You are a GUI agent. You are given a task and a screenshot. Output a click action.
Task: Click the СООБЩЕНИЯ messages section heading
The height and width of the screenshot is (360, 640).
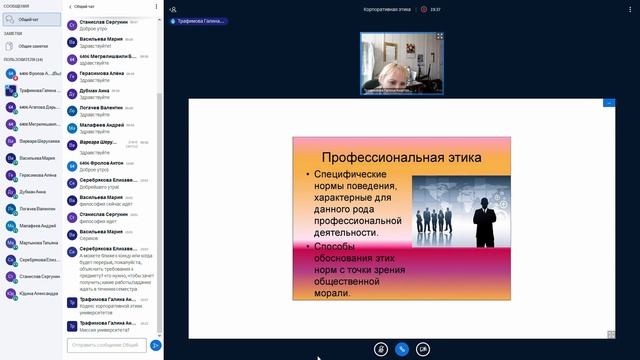point(16,6)
